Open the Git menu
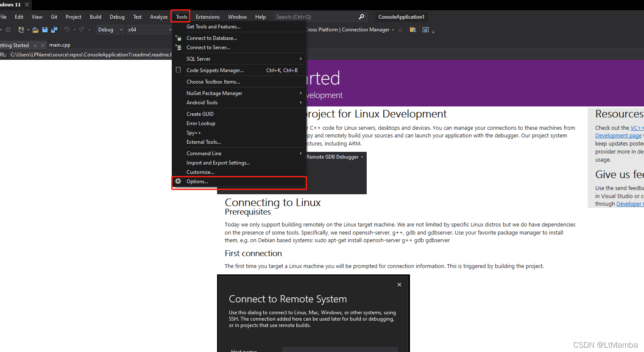The image size is (644, 352). [x=54, y=17]
